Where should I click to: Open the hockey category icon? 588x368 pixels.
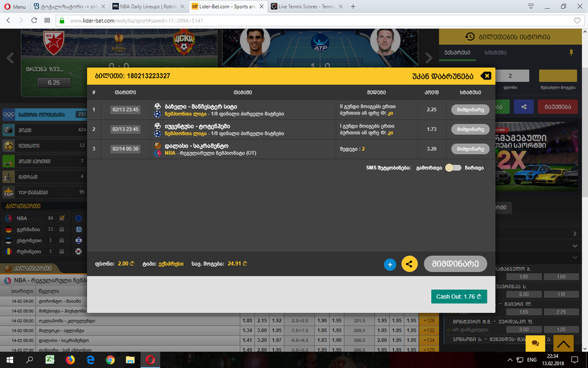click(9, 130)
